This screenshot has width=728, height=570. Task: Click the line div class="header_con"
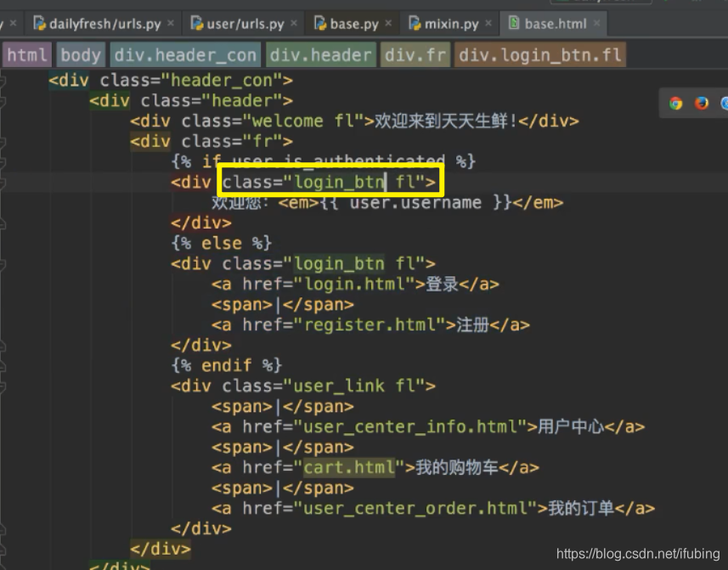(171, 81)
